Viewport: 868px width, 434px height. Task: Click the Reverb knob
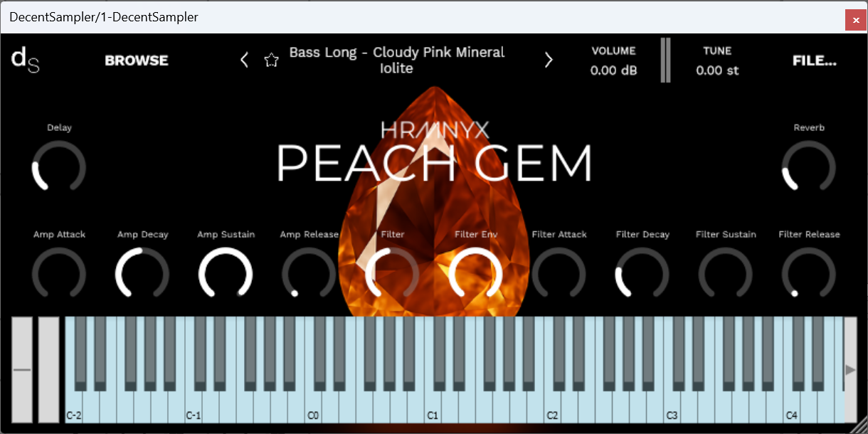click(x=808, y=167)
